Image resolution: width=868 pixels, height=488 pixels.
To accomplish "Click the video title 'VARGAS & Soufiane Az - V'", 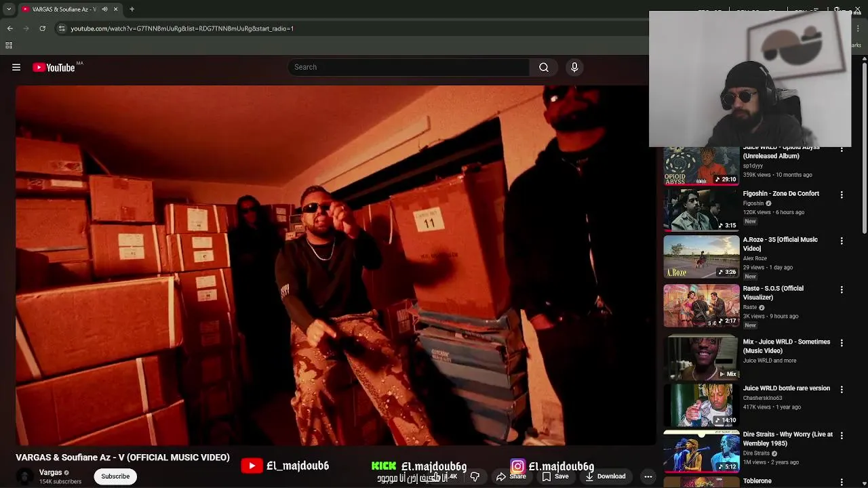I will pos(123,457).
